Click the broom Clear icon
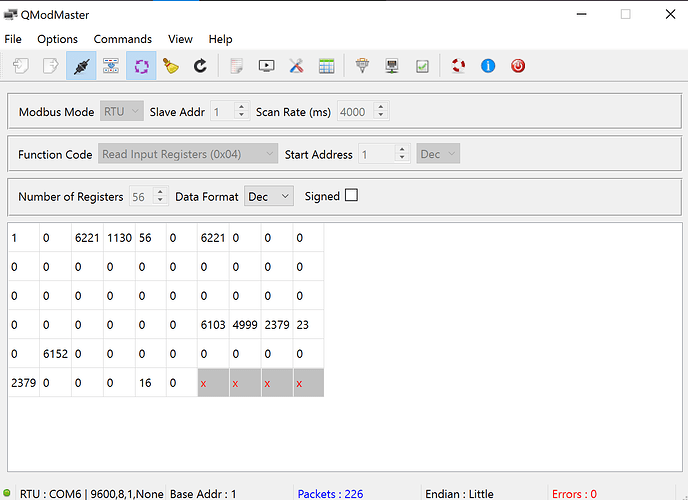Viewport: 688px width, 500px height. point(171,66)
